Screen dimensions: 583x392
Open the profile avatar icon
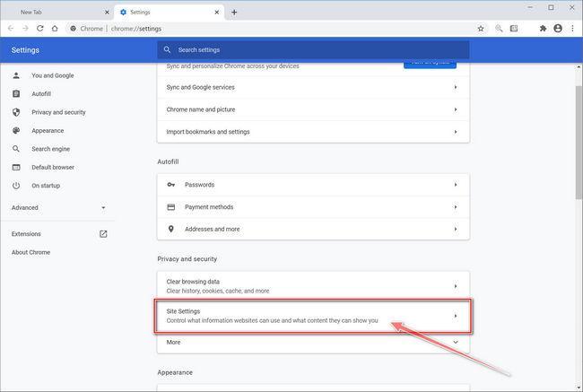(558, 29)
